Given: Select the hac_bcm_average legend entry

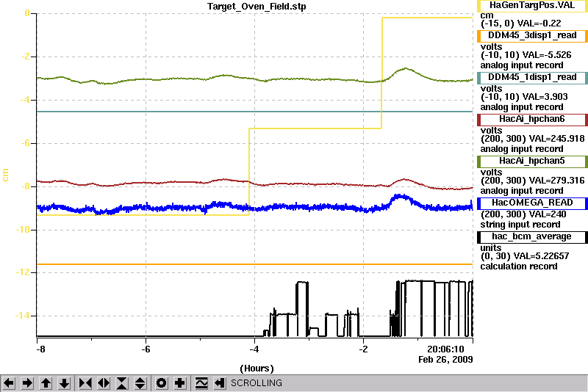Looking at the screenshot, I should coord(532,237).
